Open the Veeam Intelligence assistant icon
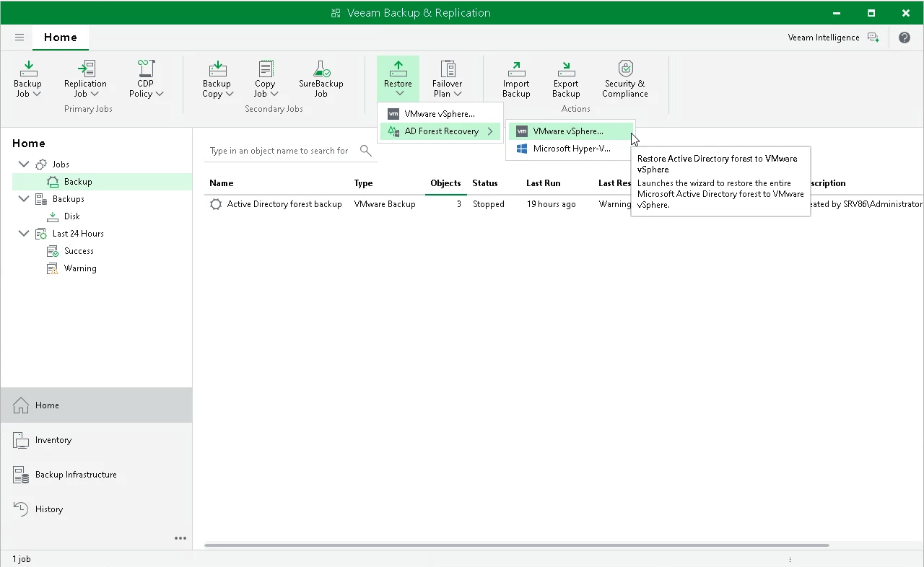Viewport: 924px width, 567px height. [x=873, y=38]
